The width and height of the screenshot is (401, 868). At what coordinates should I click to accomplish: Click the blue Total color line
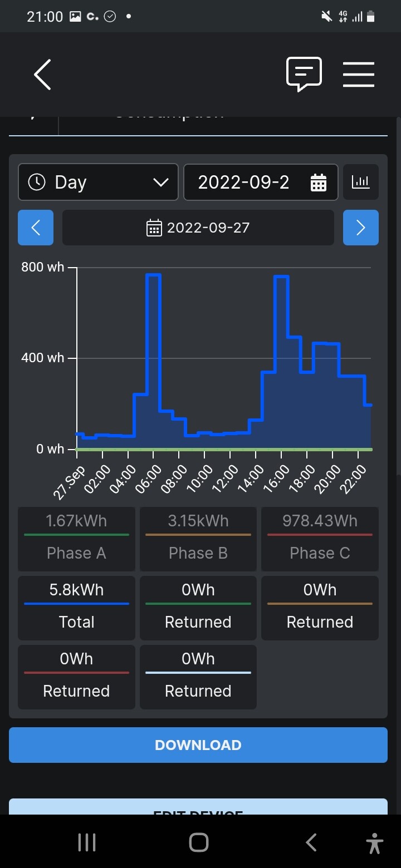click(x=76, y=604)
